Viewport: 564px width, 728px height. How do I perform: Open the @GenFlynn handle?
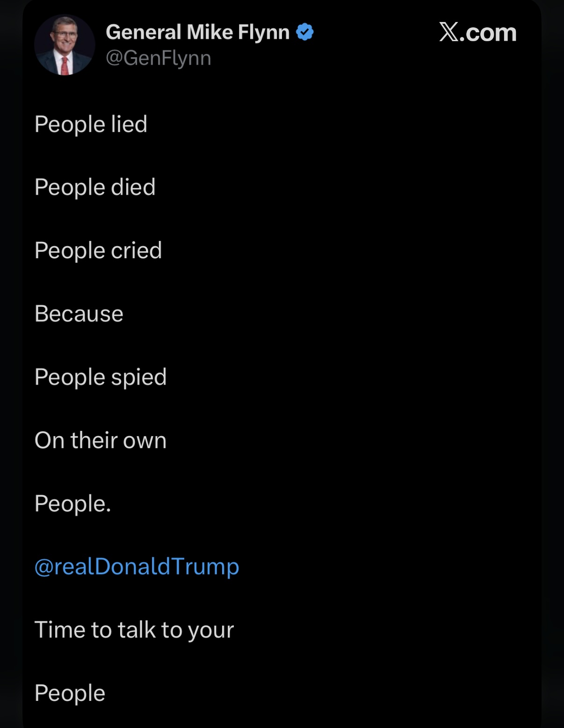tap(158, 58)
